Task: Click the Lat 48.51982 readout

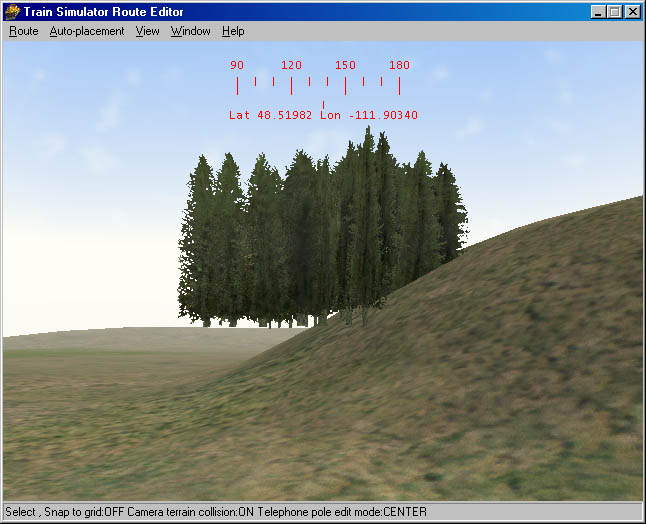Action: (x=270, y=115)
